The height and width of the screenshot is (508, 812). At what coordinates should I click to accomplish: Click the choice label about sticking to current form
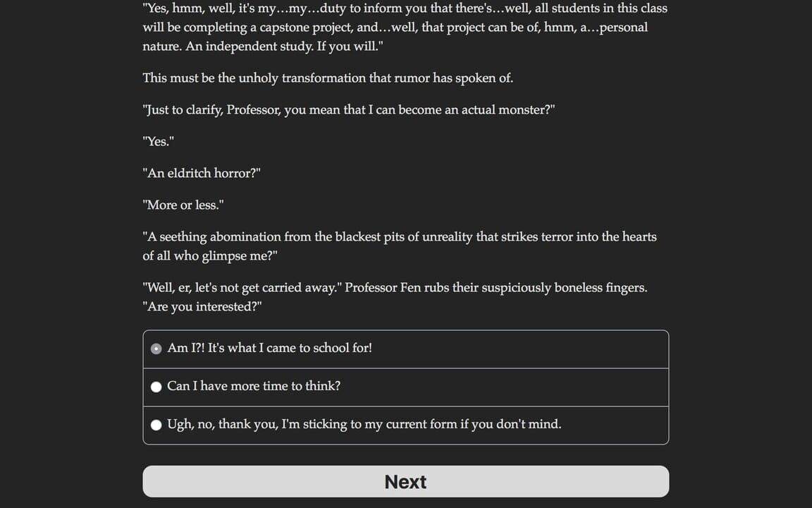[364, 424]
